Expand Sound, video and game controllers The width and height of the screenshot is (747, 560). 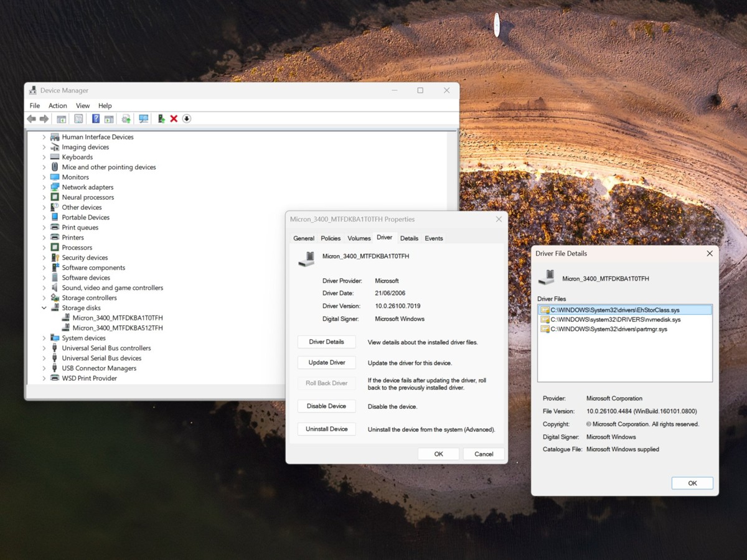click(44, 287)
